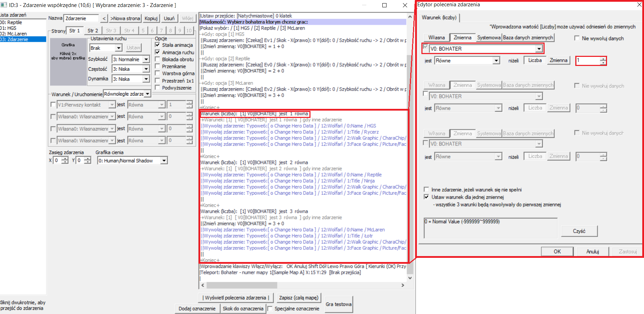Viewport: 644px width, 314px height.
Task: Increment the condition value number spinner
Action: pyautogui.click(x=603, y=59)
